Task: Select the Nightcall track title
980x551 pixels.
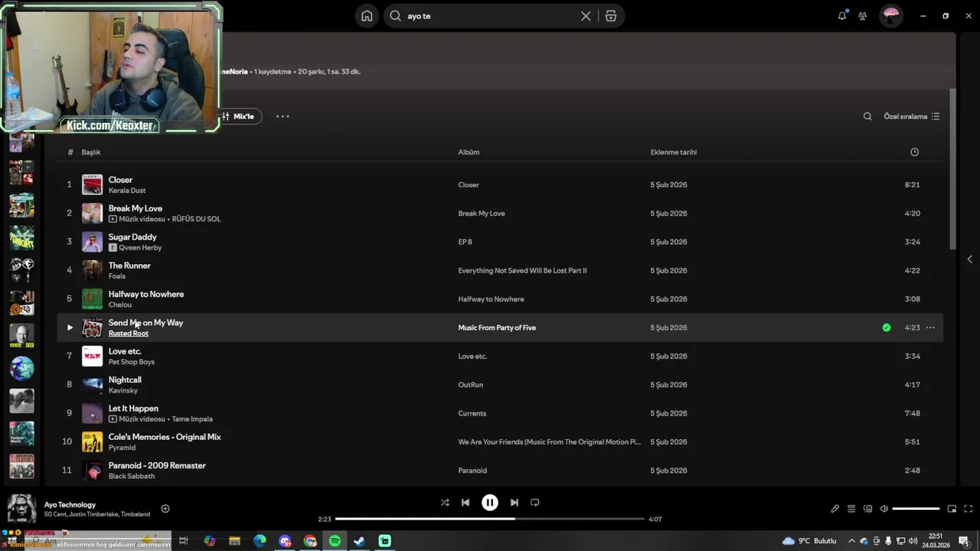Action: click(x=125, y=380)
